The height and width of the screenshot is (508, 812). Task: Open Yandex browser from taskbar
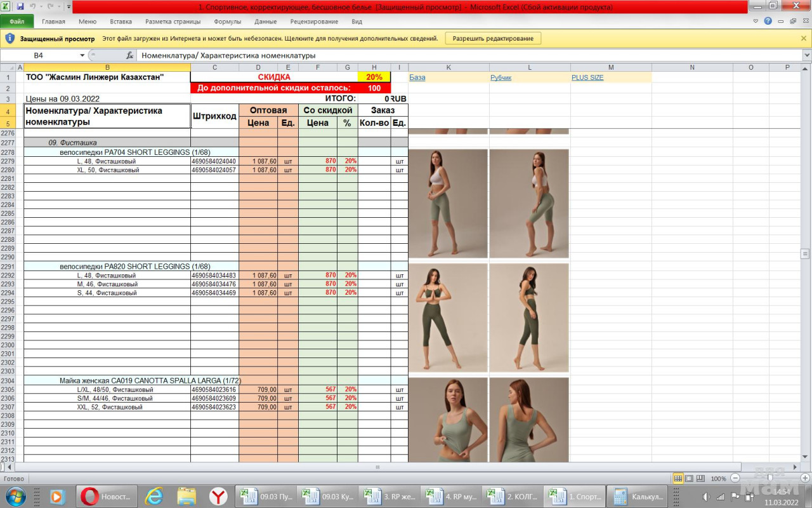[218, 496]
